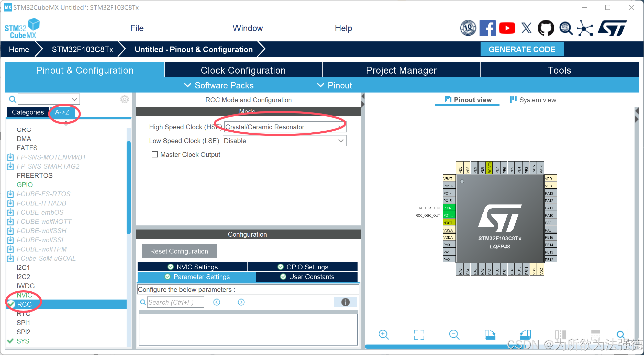
Task: Click the peripheral list vertical scrollbar
Action: point(129,188)
